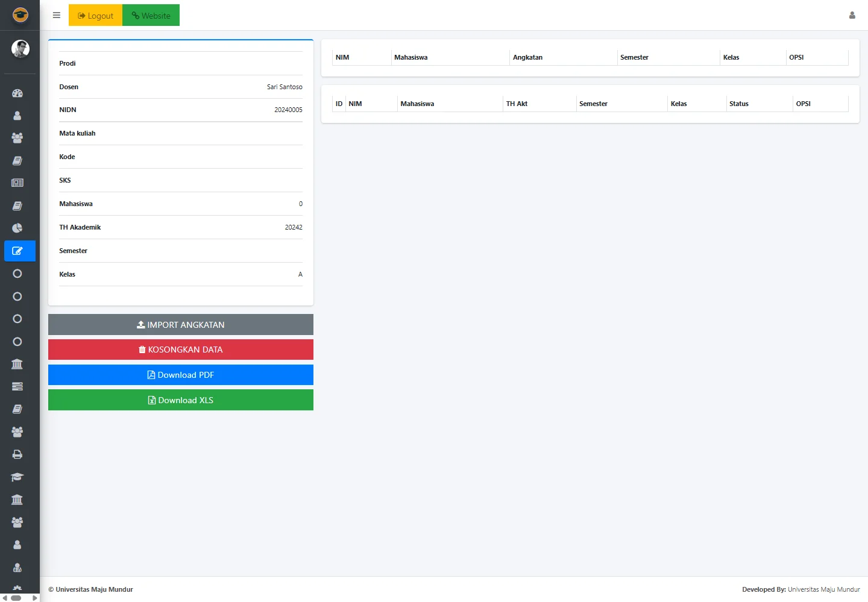Click the university logo at top left
The image size is (868, 602).
tap(20, 15)
